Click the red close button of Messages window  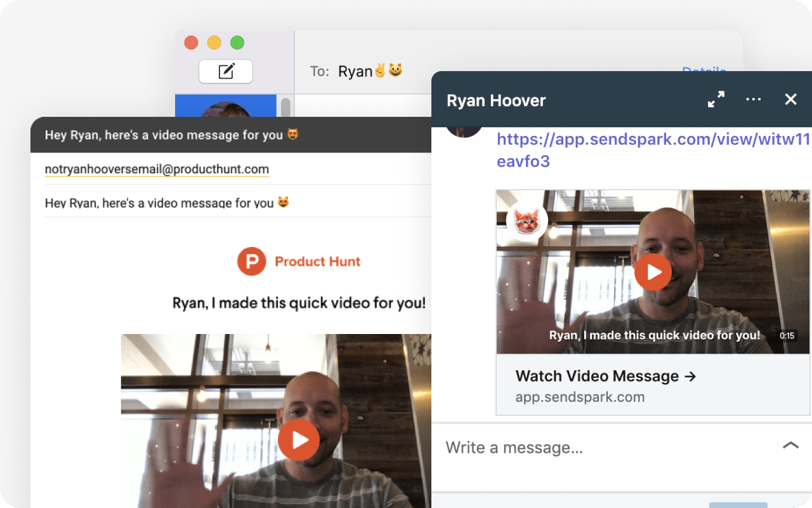click(x=191, y=43)
